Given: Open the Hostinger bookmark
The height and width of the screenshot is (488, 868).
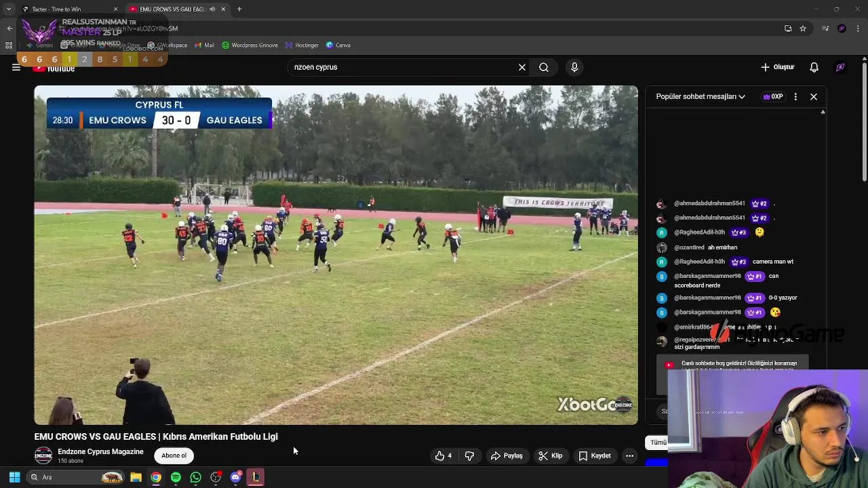Looking at the screenshot, I should (x=302, y=45).
